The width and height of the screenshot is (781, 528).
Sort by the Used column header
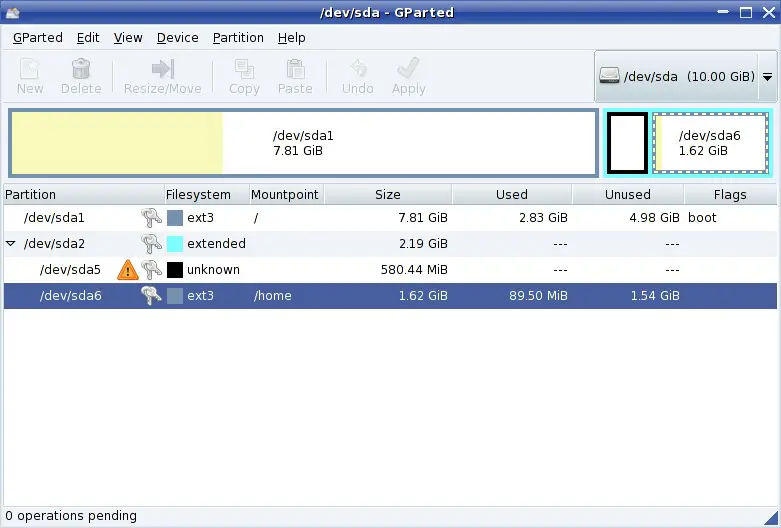pyautogui.click(x=512, y=194)
